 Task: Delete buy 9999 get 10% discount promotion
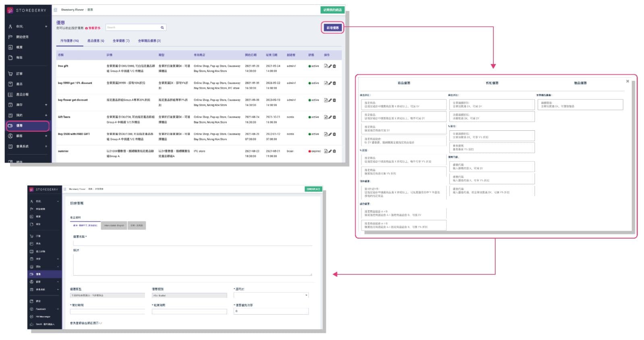(334, 83)
